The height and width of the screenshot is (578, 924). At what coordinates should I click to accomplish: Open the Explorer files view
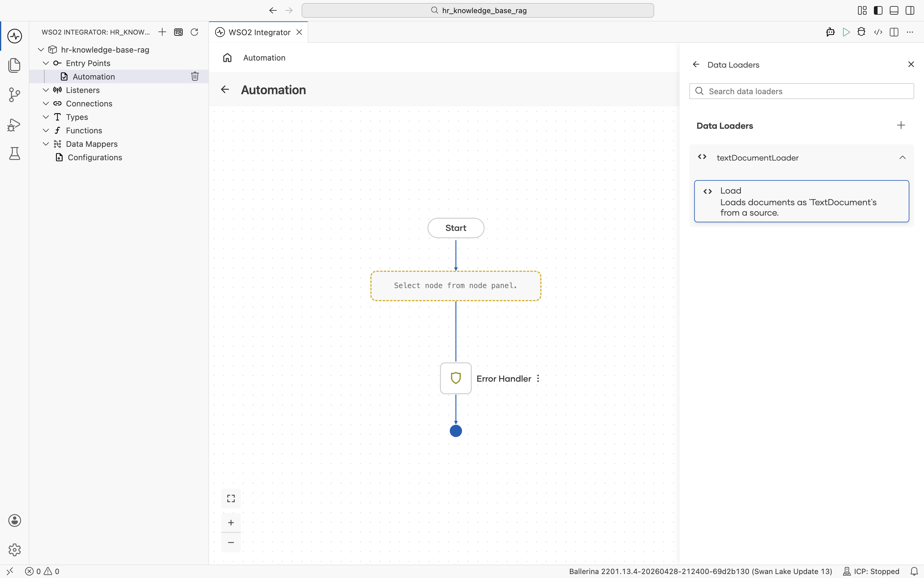tap(14, 65)
